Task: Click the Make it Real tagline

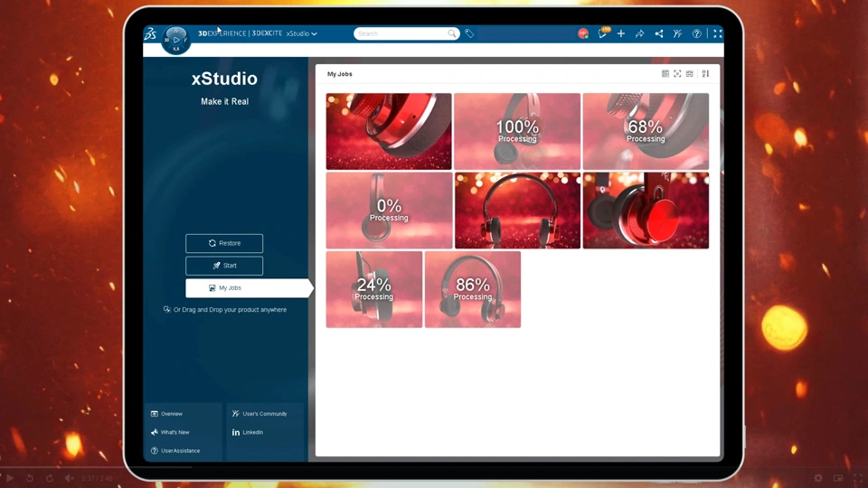Action: tap(224, 102)
